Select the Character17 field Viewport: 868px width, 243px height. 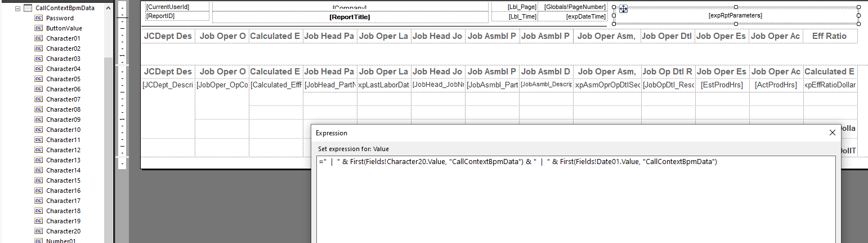[x=63, y=201]
